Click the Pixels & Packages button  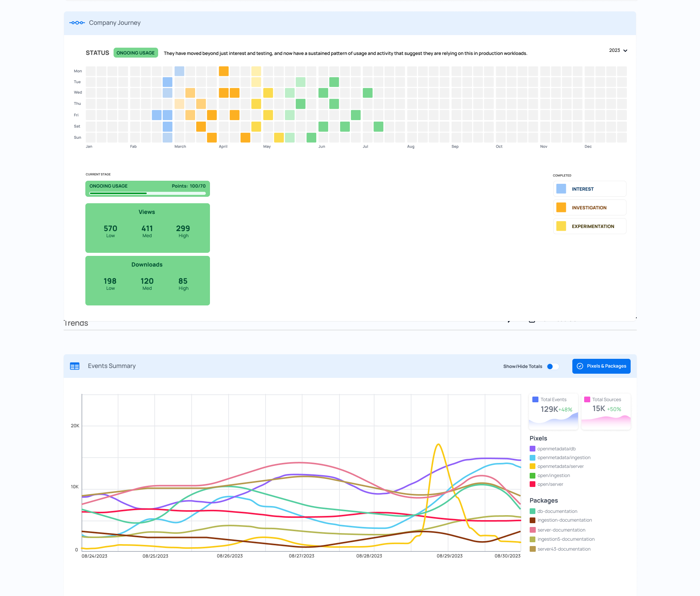pyautogui.click(x=601, y=366)
